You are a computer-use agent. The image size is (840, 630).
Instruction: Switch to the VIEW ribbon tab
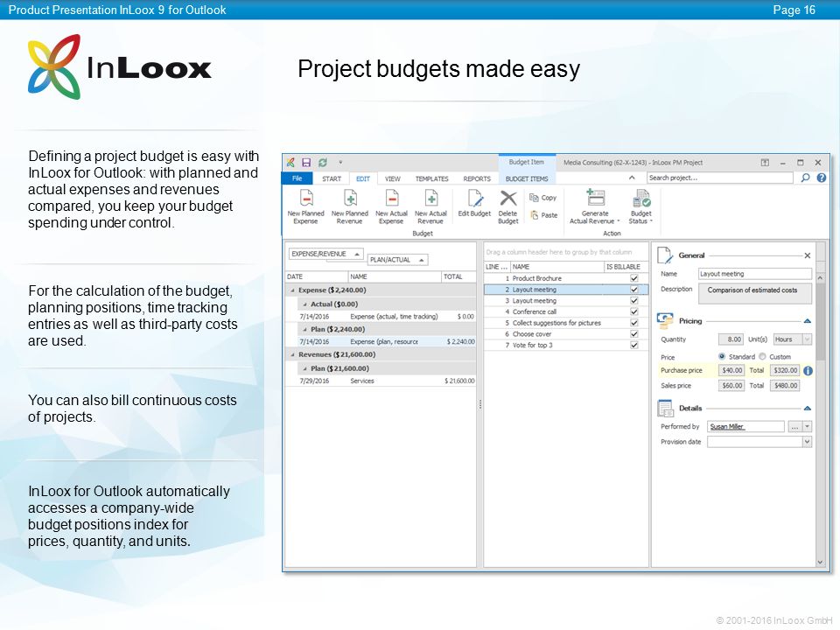point(393,178)
